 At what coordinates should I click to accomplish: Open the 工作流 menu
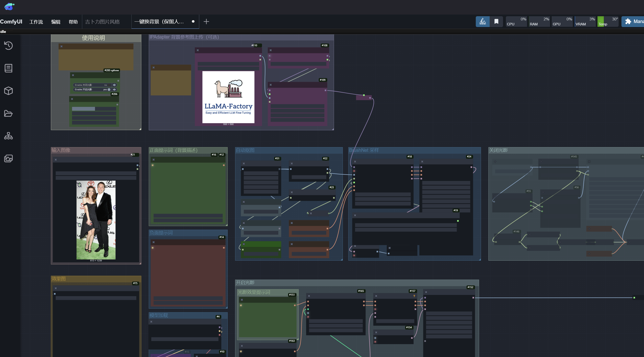pos(36,22)
